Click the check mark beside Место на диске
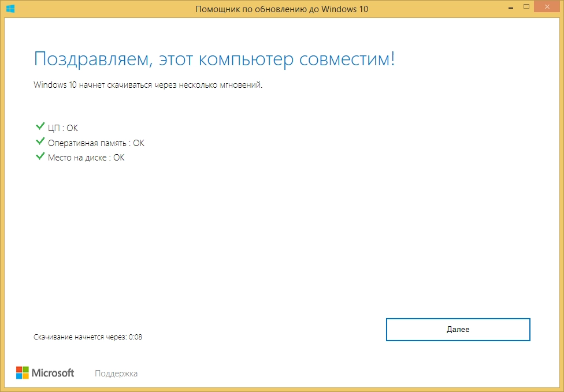 (x=40, y=155)
